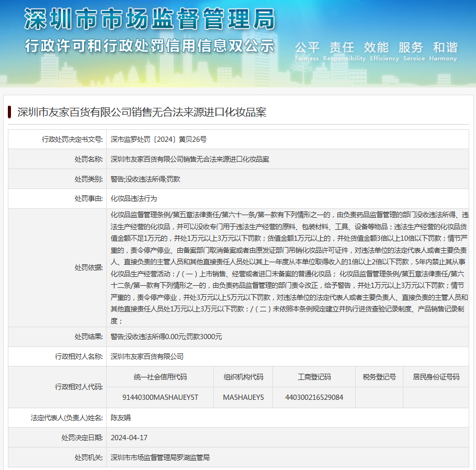Select the result 警告;没收违法所得0.00元;罚款3000元
Viewport: 476px width, 470px height.
pyautogui.click(x=166, y=337)
